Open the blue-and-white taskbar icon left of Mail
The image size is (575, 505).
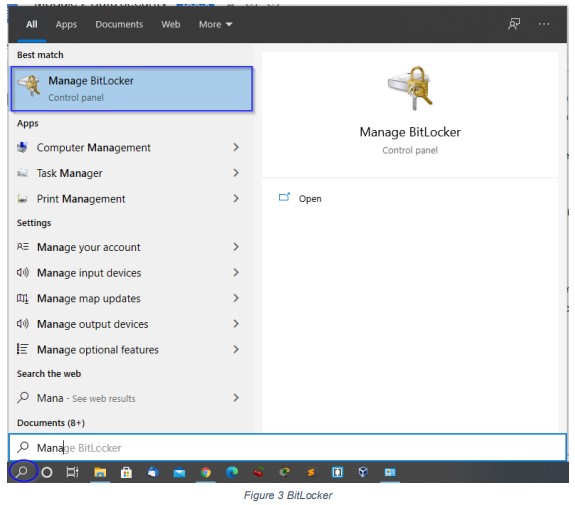point(153,472)
